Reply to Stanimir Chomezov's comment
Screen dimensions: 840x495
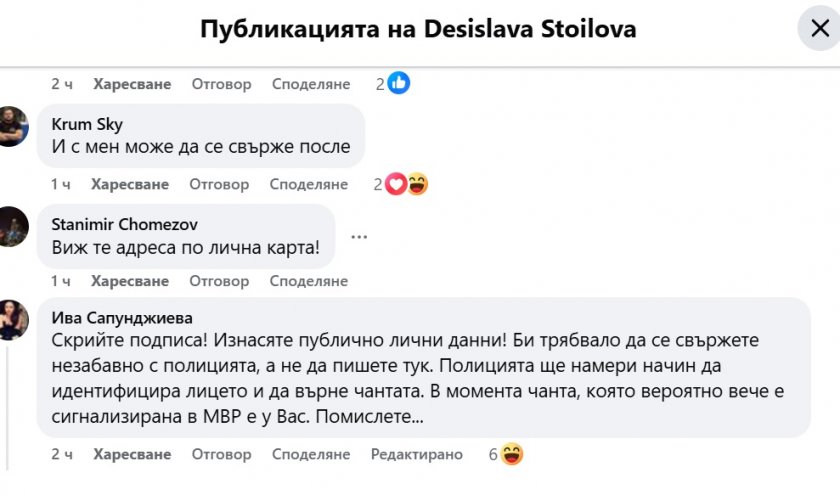219,281
